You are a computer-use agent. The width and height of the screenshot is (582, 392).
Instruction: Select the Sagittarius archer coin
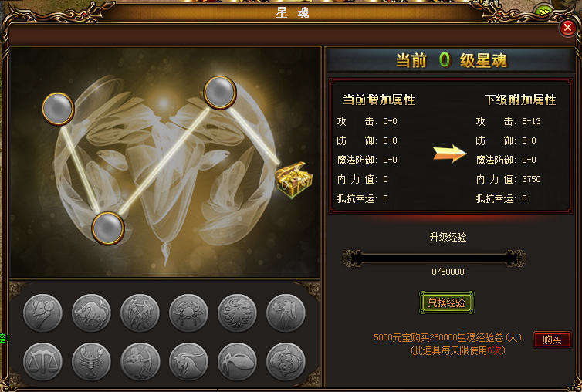(x=140, y=362)
